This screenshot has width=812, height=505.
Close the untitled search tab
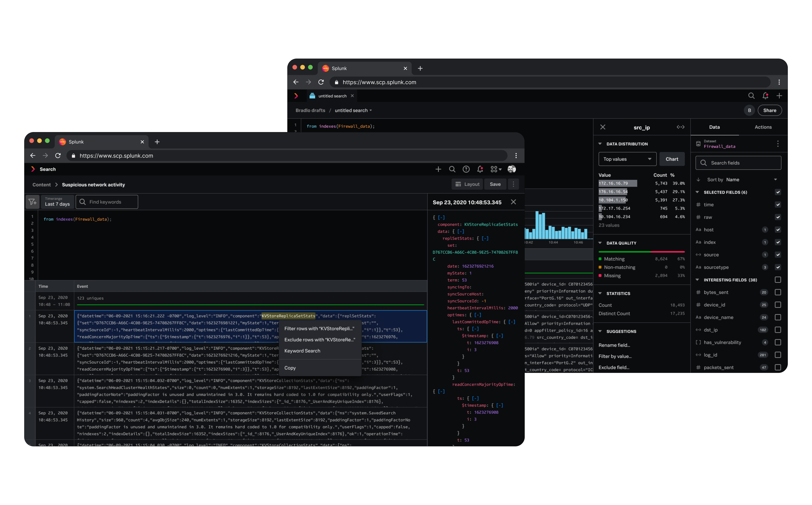pos(352,96)
